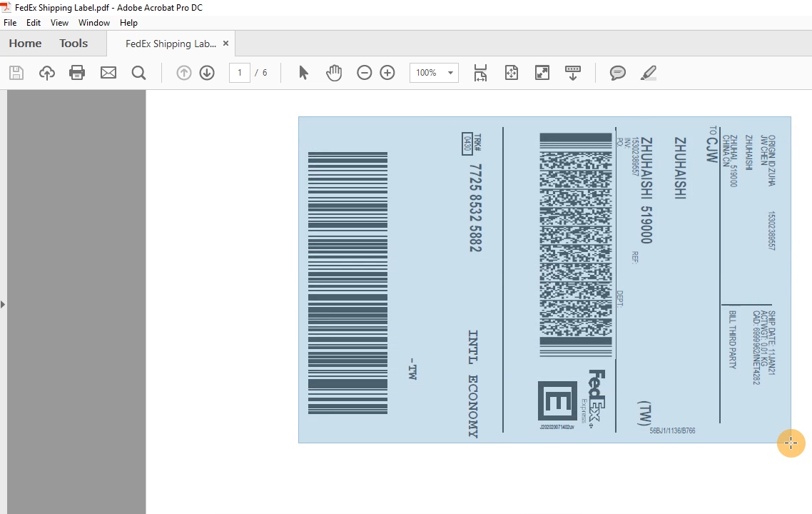Expand the left navigation pane arrow
This screenshot has width=812, height=514.
click(3, 304)
